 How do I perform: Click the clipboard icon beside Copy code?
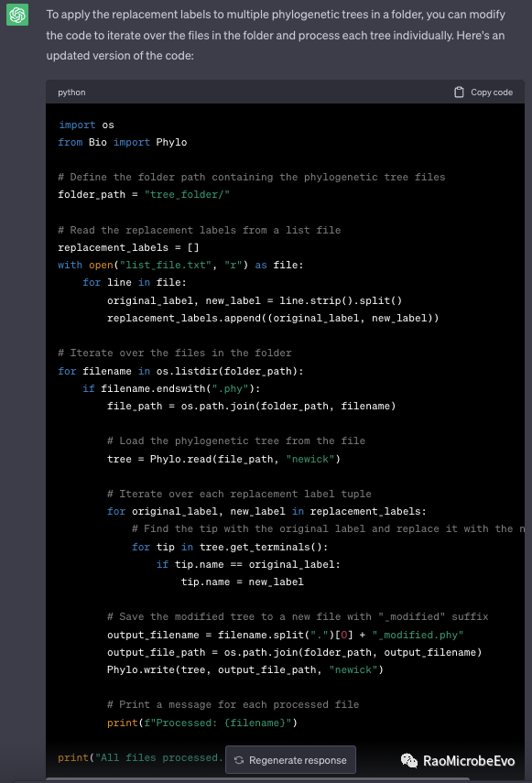(x=459, y=92)
